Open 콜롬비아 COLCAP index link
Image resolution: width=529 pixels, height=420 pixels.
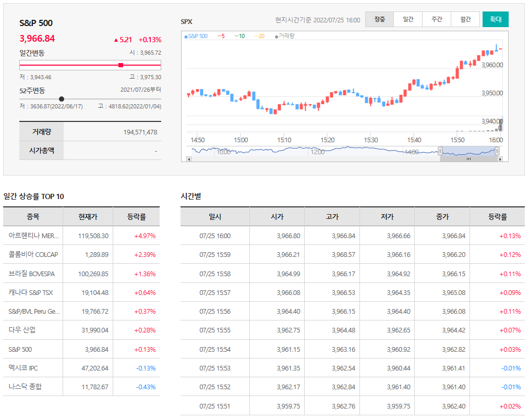[x=33, y=254]
